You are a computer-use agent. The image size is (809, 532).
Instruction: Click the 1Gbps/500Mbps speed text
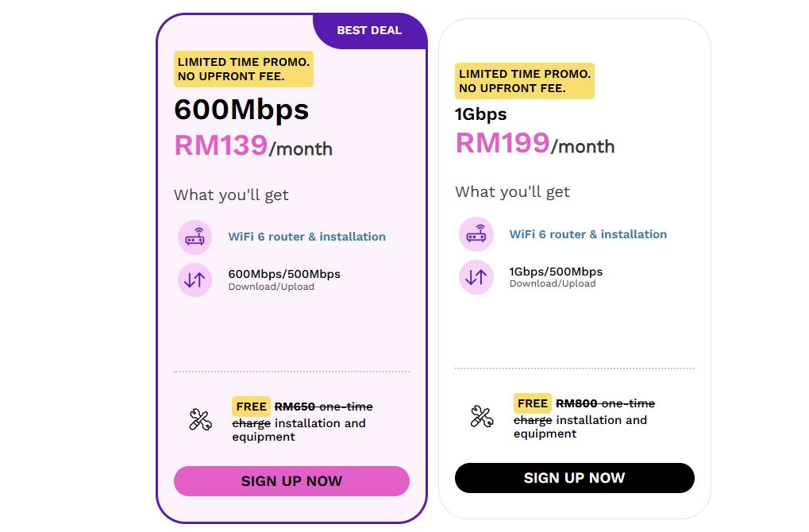(x=556, y=272)
